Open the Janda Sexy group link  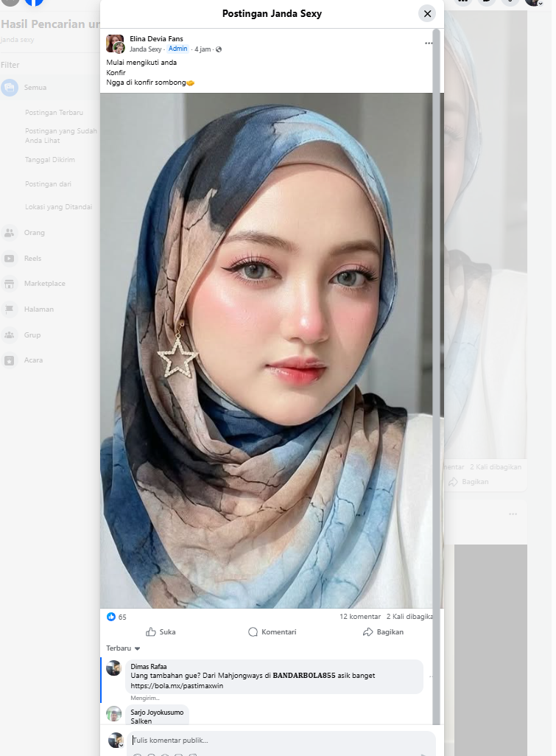[x=145, y=49]
